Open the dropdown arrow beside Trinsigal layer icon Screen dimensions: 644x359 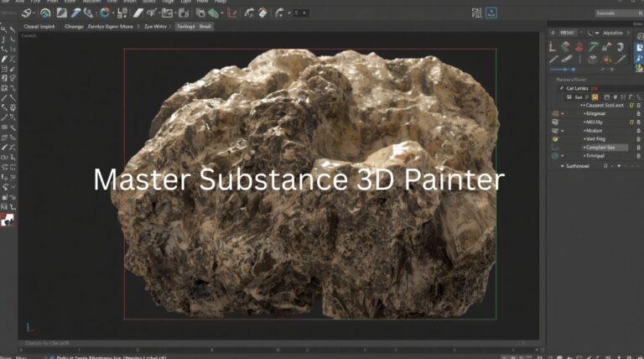click(x=563, y=156)
